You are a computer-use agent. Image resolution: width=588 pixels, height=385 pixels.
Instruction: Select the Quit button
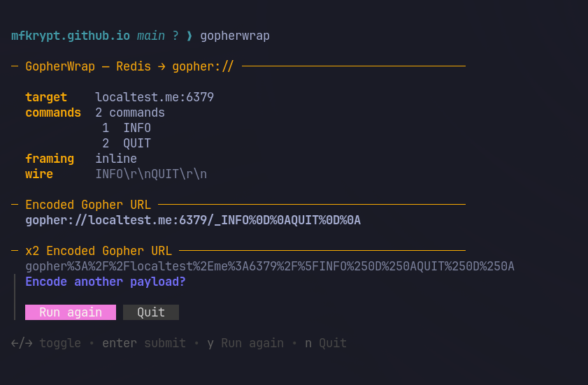click(151, 312)
